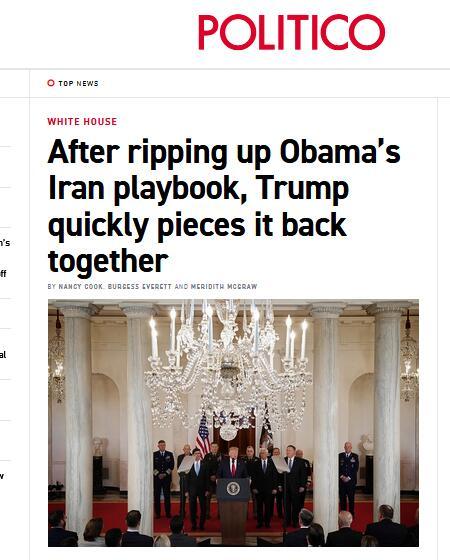Open clipped sidebar story ending in "'s"
The height and width of the screenshot is (560, 450).
pos(5,243)
